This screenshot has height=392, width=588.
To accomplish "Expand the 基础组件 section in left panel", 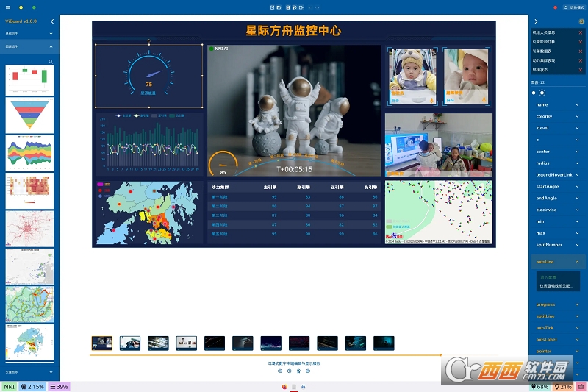I will tap(29, 33).
